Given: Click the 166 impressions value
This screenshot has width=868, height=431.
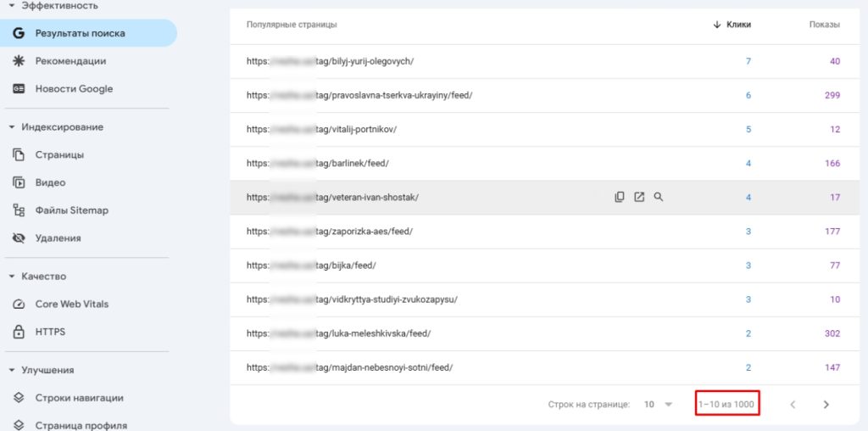Looking at the screenshot, I should point(832,164).
